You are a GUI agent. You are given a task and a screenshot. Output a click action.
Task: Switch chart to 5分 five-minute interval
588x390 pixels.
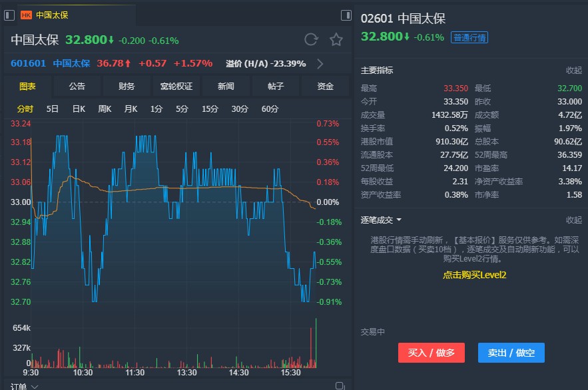(182, 108)
